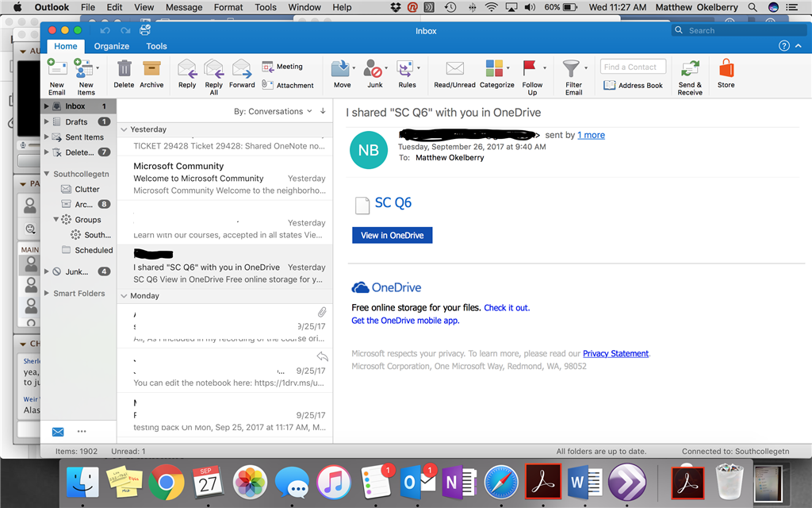Switch to the Organize tab

pos(111,46)
